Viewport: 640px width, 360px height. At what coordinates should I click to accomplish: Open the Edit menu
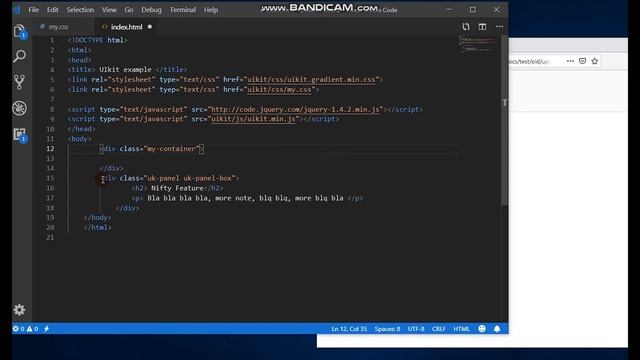[52, 10]
